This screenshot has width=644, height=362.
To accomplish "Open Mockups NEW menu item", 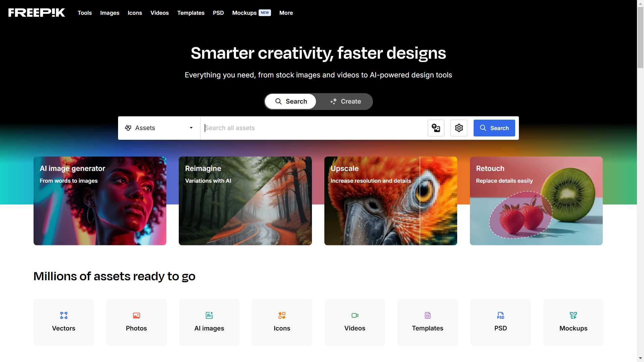I will click(x=252, y=13).
